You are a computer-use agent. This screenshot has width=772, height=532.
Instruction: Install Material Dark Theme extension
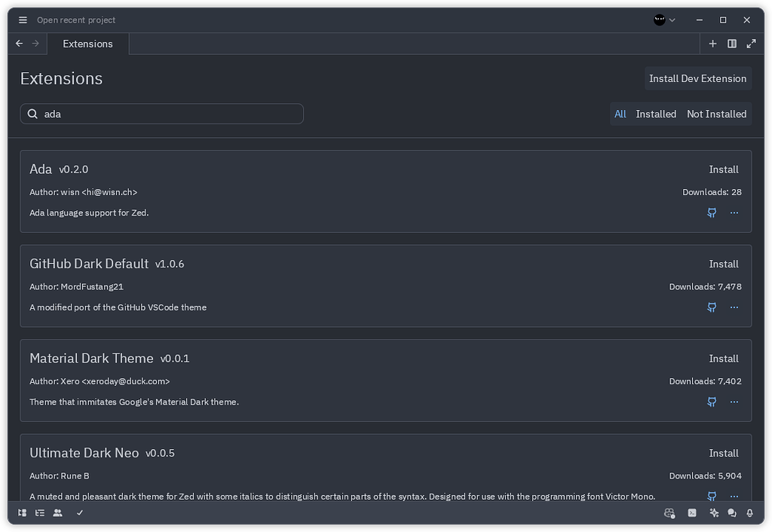click(723, 358)
